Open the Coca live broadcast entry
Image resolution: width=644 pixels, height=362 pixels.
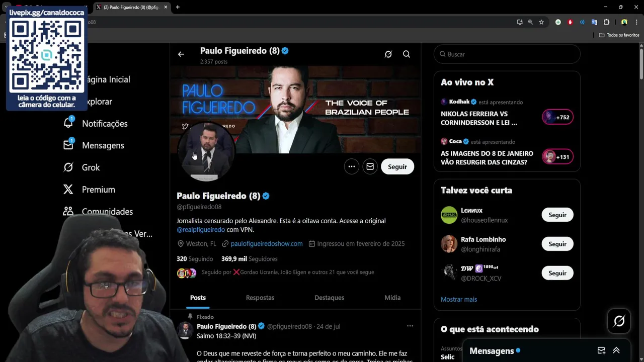pyautogui.click(x=507, y=152)
